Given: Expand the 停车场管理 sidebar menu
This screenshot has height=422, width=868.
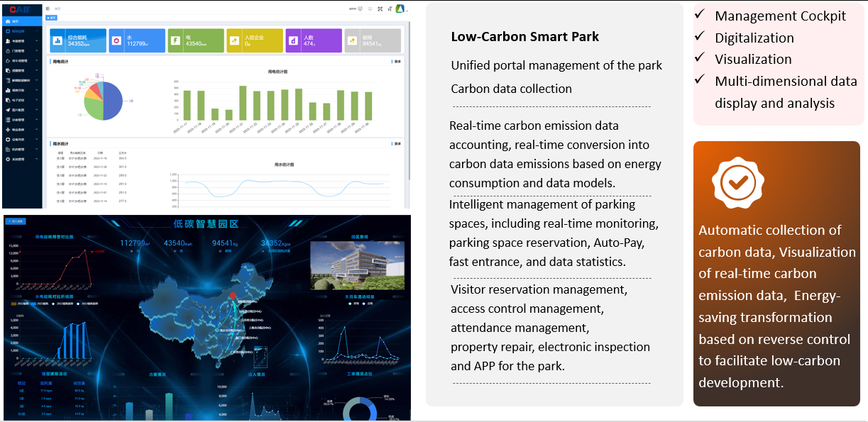Looking at the screenshot, I should pyautogui.click(x=21, y=61).
